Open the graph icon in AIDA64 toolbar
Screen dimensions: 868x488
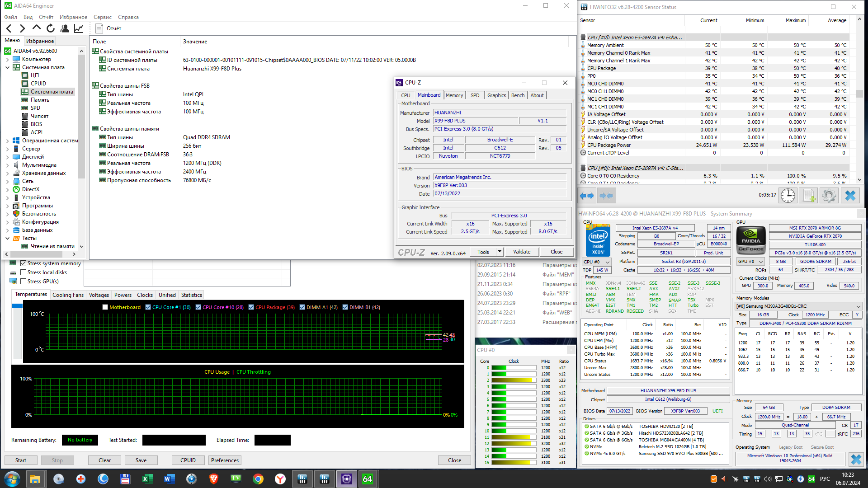click(x=79, y=28)
